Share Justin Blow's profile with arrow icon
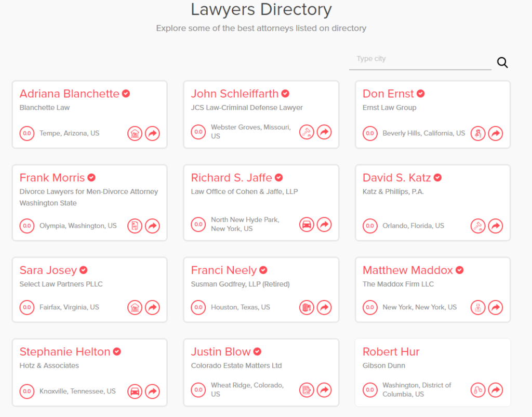532x417 pixels. point(324,389)
